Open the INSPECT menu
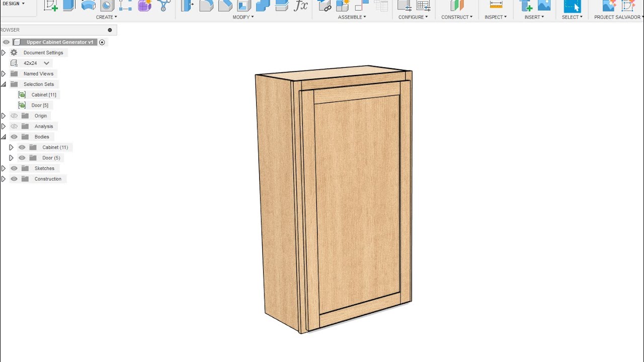Image resolution: width=644 pixels, height=362 pixels. pos(496,17)
